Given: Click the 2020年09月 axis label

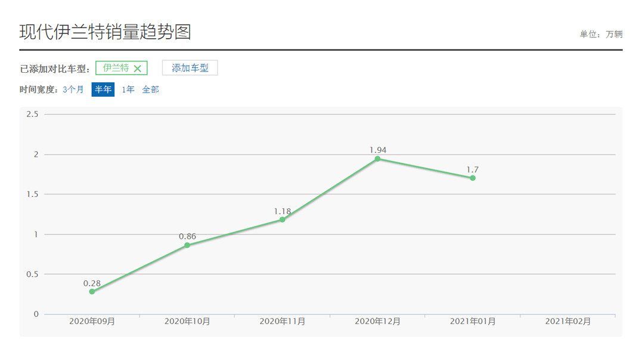Looking at the screenshot, I should click(92, 321).
